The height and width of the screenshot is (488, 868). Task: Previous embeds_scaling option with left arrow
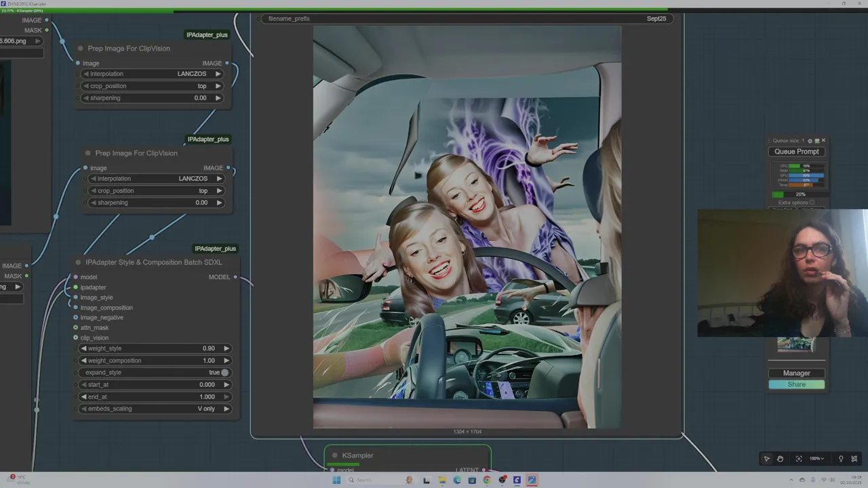point(83,409)
